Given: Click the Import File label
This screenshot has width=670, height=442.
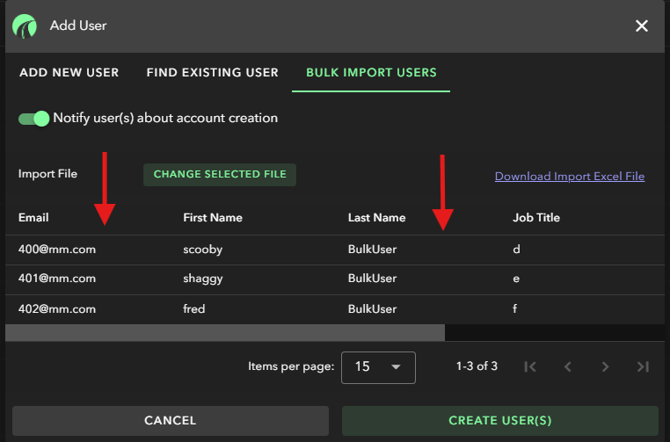Looking at the screenshot, I should point(47,174).
